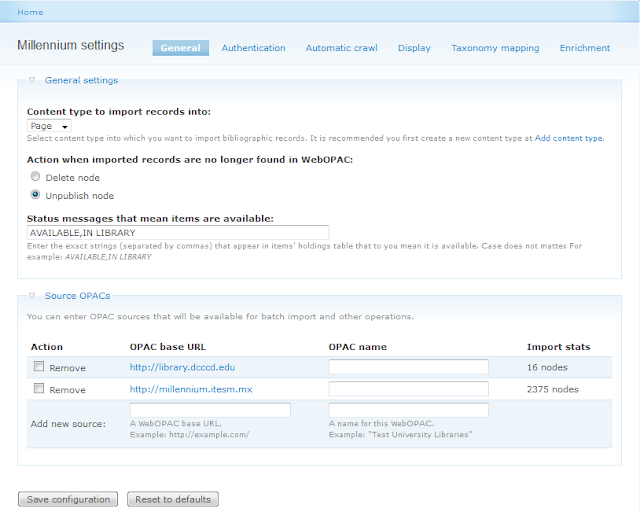Collapse General settings with its triangle icon
The width and height of the screenshot is (640, 512).
pyautogui.click(x=32, y=80)
